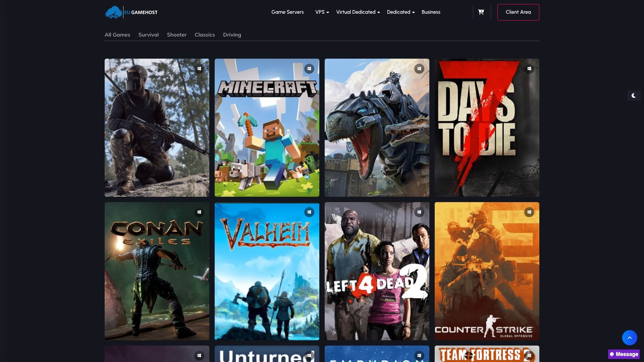Expand the VPS dropdown menu

tap(322, 12)
